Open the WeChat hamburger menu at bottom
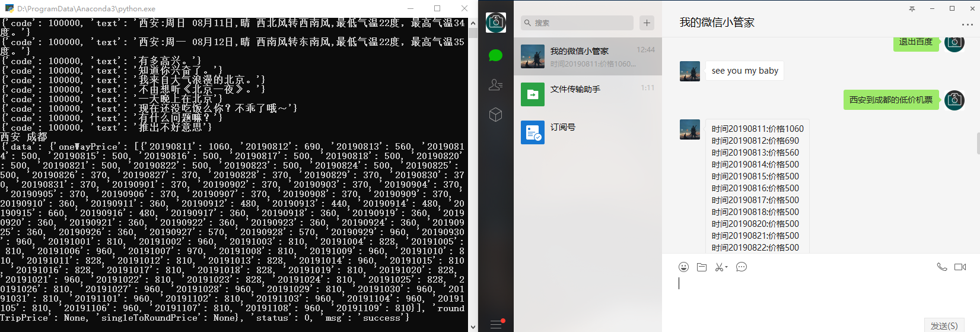The image size is (980, 332). [x=497, y=324]
